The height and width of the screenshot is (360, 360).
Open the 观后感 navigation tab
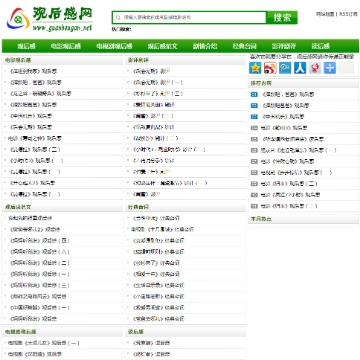coord(27,46)
